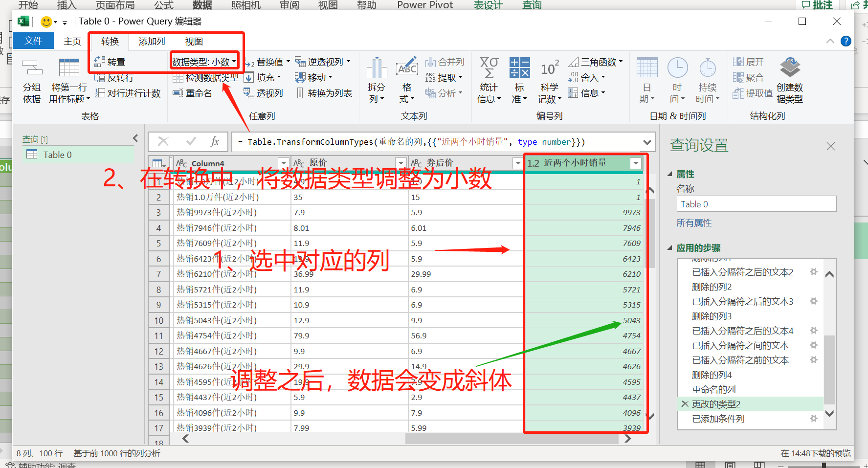Select the 券后价 column header
Image resolution: width=868 pixels, height=468 pixels.
pyautogui.click(x=467, y=163)
